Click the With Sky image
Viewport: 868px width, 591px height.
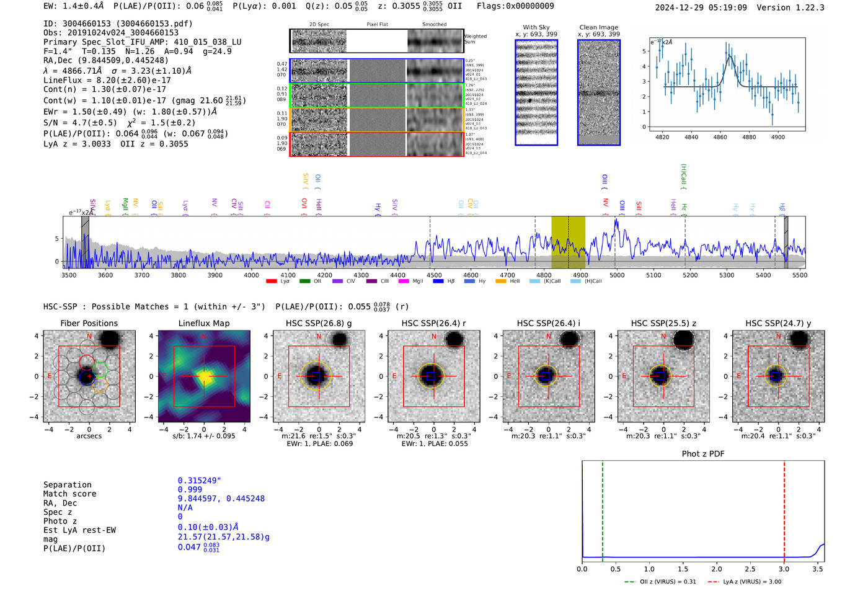536,92
